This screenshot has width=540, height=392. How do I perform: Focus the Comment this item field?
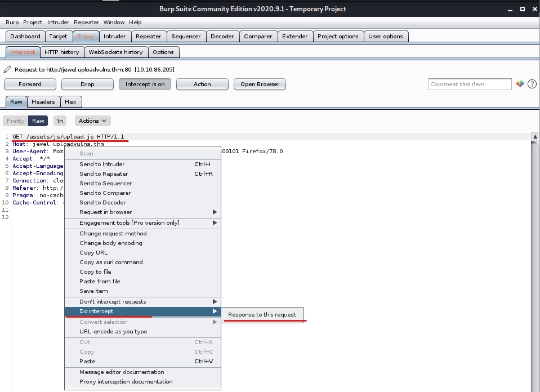click(x=470, y=84)
